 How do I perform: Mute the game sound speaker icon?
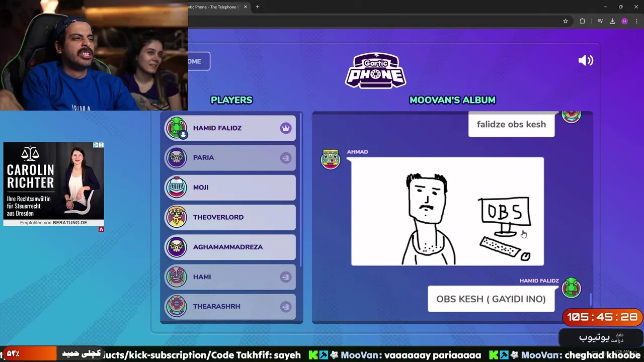[x=586, y=61]
